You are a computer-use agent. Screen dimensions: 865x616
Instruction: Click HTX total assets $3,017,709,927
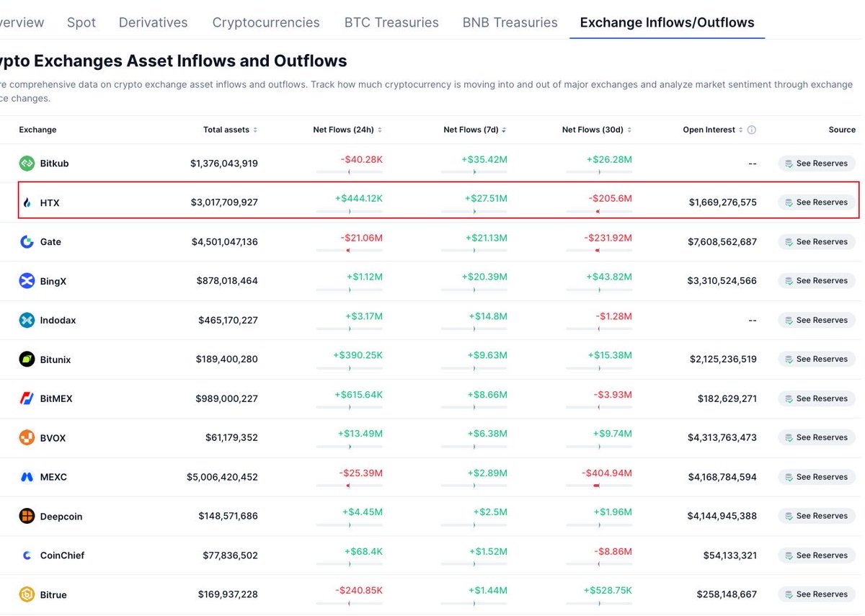click(224, 202)
